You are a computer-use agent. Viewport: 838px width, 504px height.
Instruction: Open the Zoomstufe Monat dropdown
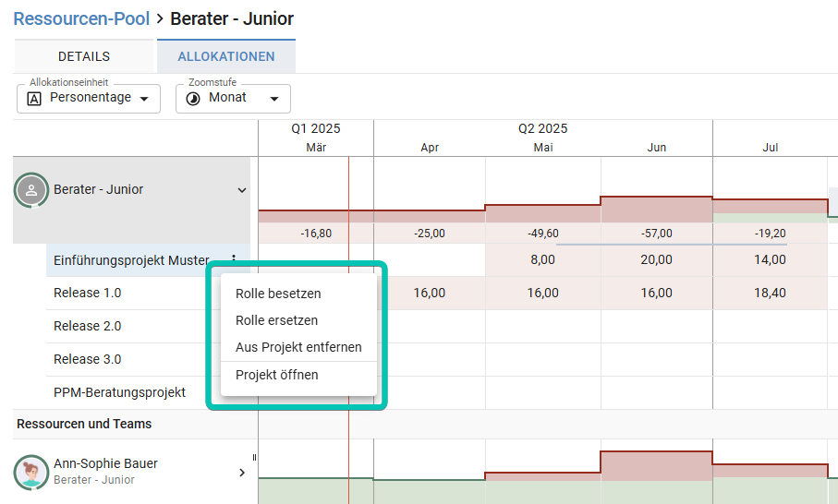(273, 99)
